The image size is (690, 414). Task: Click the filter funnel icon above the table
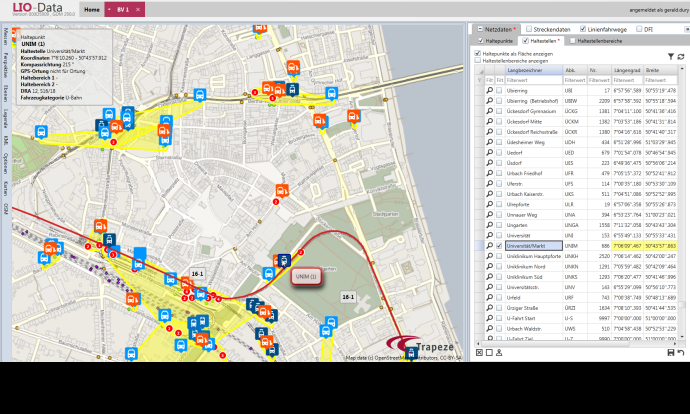[x=669, y=56]
